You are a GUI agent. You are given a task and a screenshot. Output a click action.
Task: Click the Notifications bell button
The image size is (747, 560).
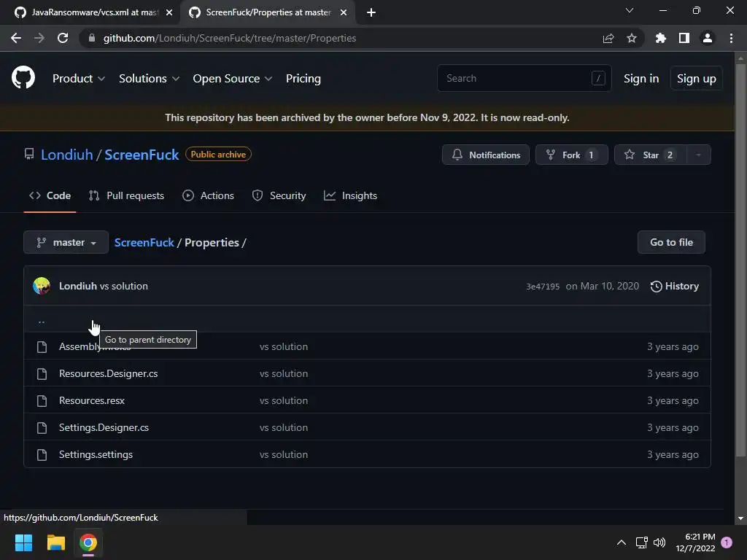pyautogui.click(x=485, y=155)
